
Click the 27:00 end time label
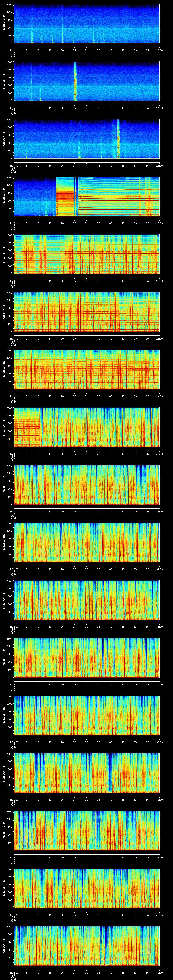point(159,281)
